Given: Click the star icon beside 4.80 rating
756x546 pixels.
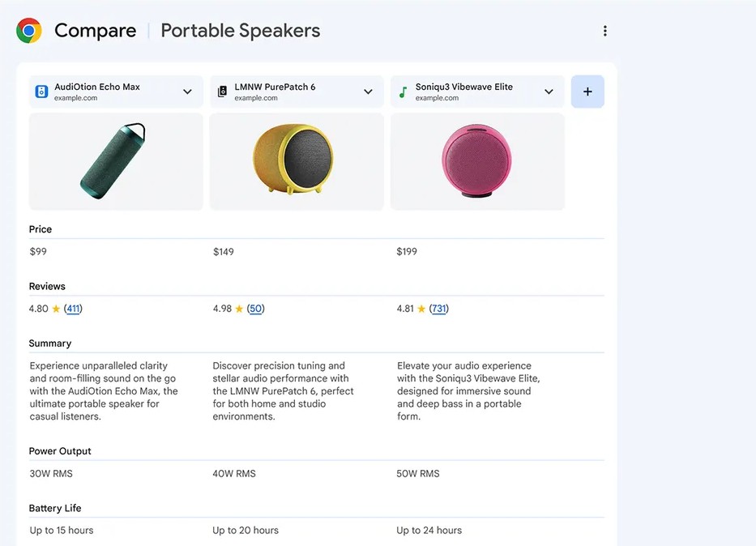Looking at the screenshot, I should 56,309.
